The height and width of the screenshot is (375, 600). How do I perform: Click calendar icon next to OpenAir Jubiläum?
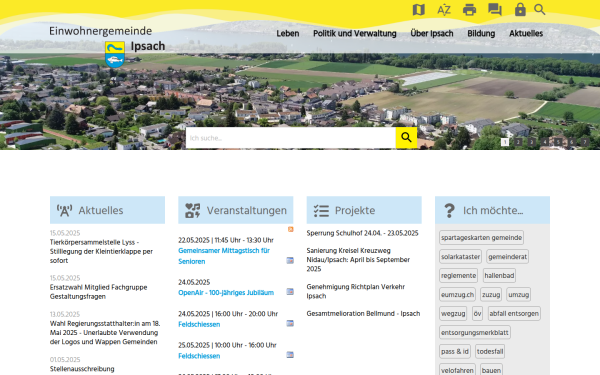[290, 292]
